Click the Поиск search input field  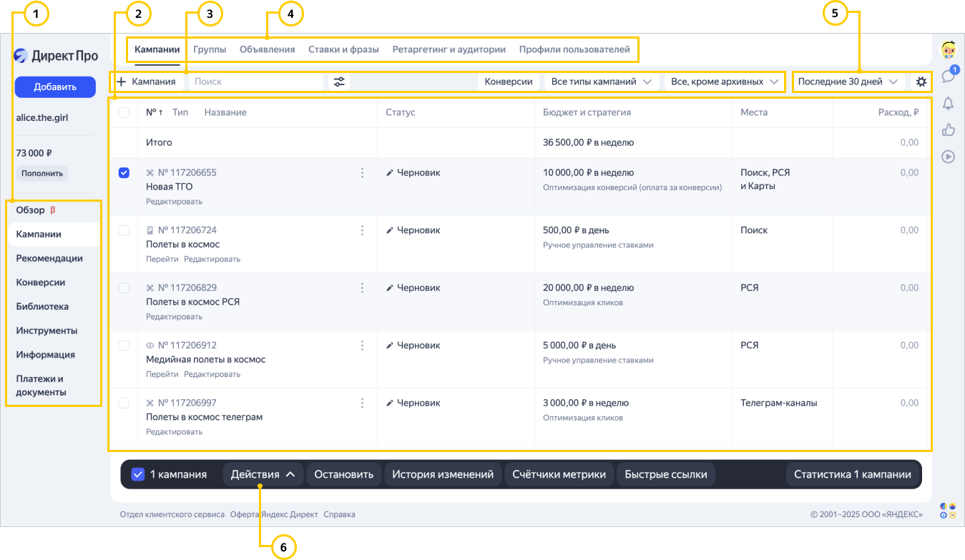tap(256, 82)
